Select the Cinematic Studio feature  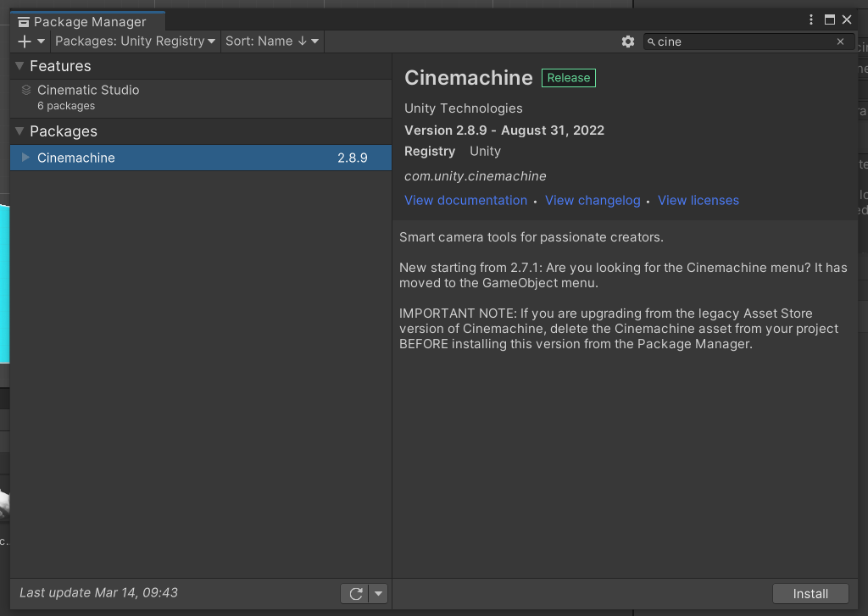click(x=201, y=98)
